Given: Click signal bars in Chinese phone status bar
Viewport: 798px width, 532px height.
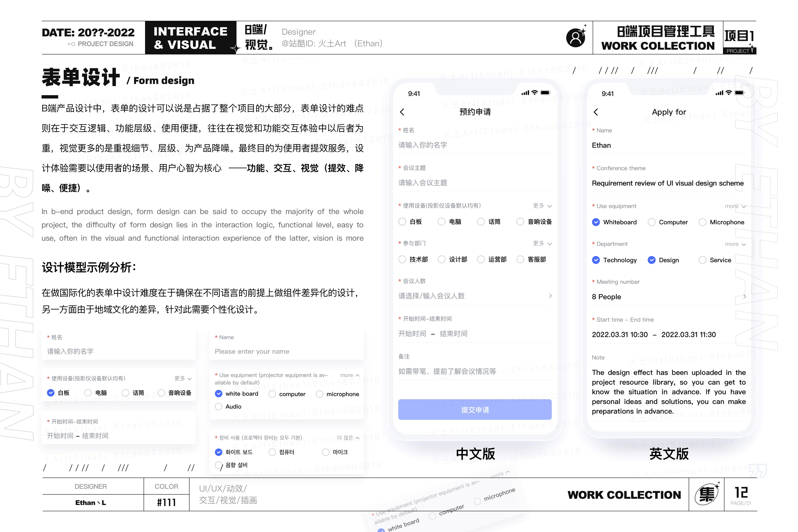Looking at the screenshot, I should pos(525,93).
